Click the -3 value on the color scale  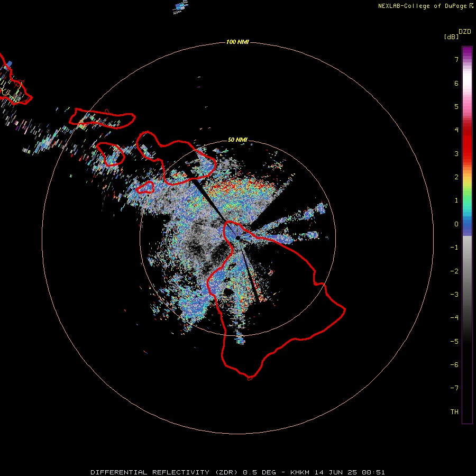pos(454,295)
